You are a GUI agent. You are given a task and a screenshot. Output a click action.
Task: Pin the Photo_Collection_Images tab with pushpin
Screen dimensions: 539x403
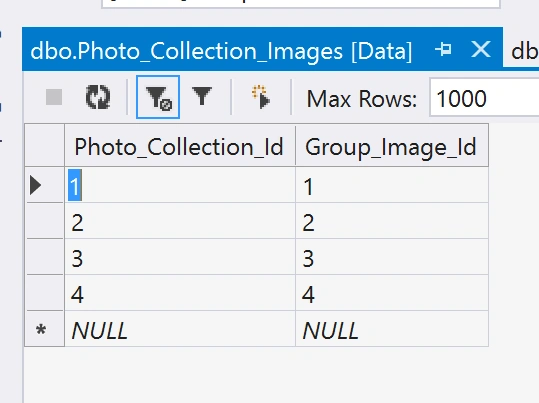pos(443,50)
